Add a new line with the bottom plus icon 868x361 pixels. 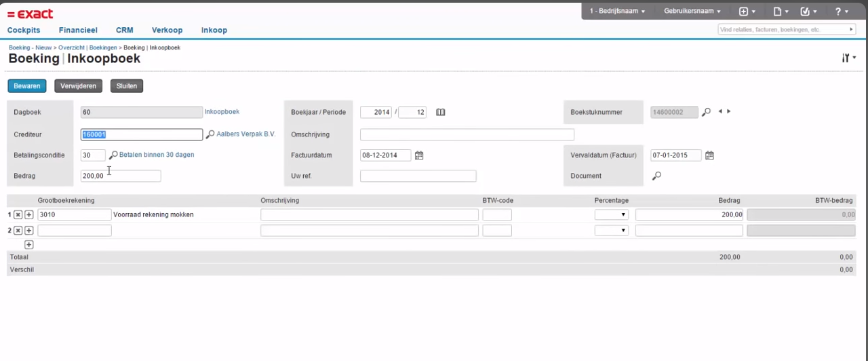[29, 244]
